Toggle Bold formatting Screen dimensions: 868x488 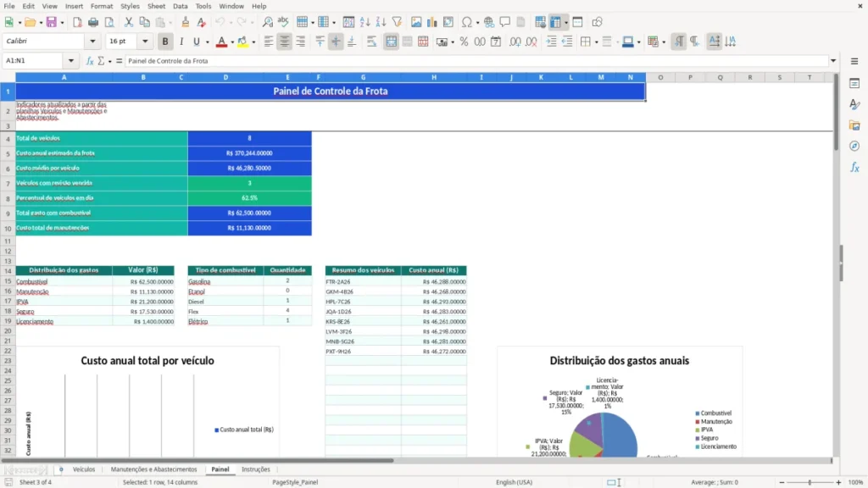click(x=165, y=42)
